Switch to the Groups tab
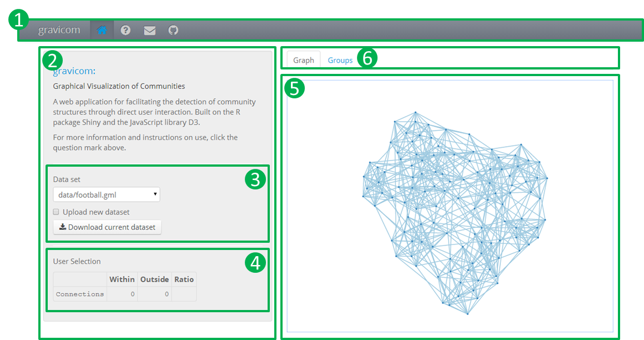This screenshot has width=644, height=340. click(340, 60)
